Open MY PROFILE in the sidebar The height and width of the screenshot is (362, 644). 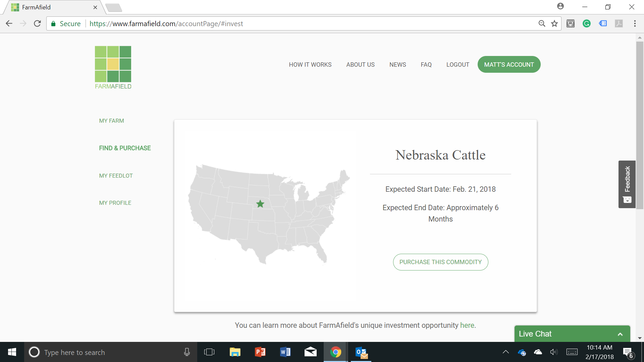click(115, 203)
